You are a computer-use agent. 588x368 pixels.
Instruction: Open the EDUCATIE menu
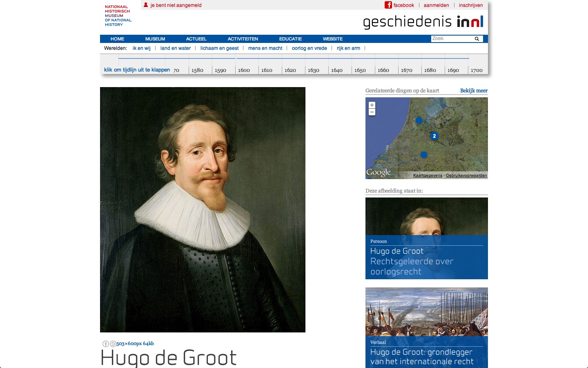coord(290,39)
